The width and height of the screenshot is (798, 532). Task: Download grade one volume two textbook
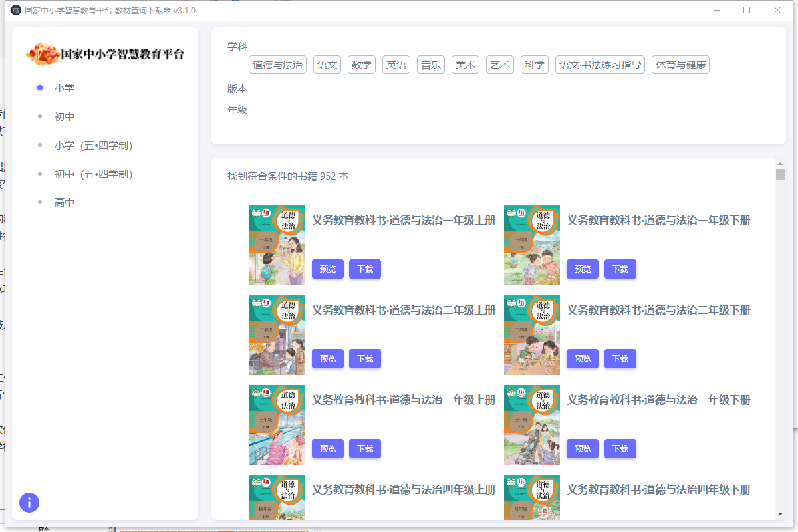point(620,269)
